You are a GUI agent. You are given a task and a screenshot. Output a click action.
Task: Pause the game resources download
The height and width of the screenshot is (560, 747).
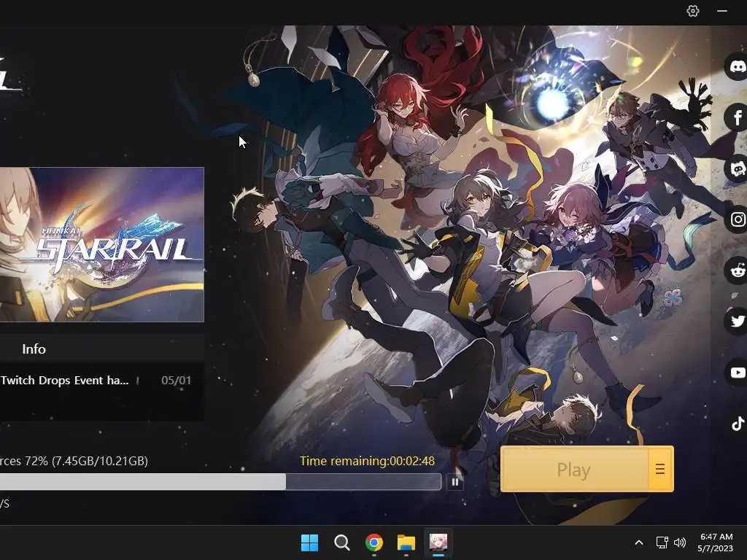(455, 483)
